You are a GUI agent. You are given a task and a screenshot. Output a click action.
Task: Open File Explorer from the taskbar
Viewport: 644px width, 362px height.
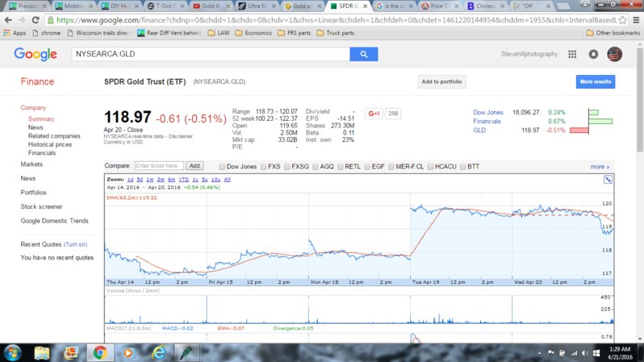click(42, 352)
